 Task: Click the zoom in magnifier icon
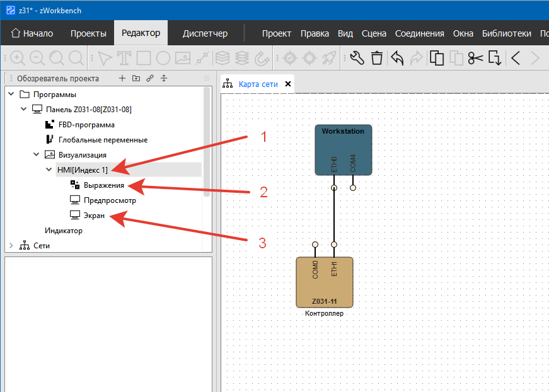click(x=18, y=59)
